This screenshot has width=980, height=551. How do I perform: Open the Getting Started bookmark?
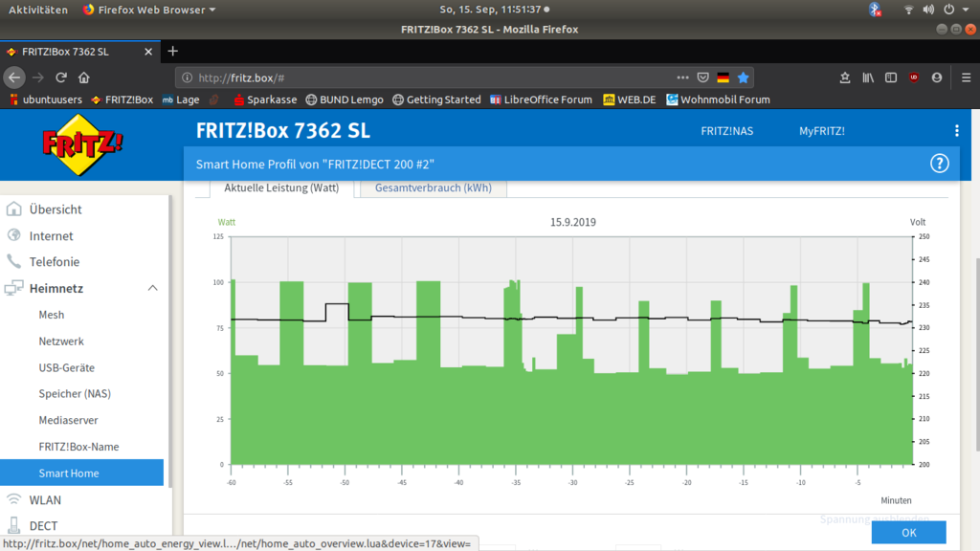coord(436,99)
